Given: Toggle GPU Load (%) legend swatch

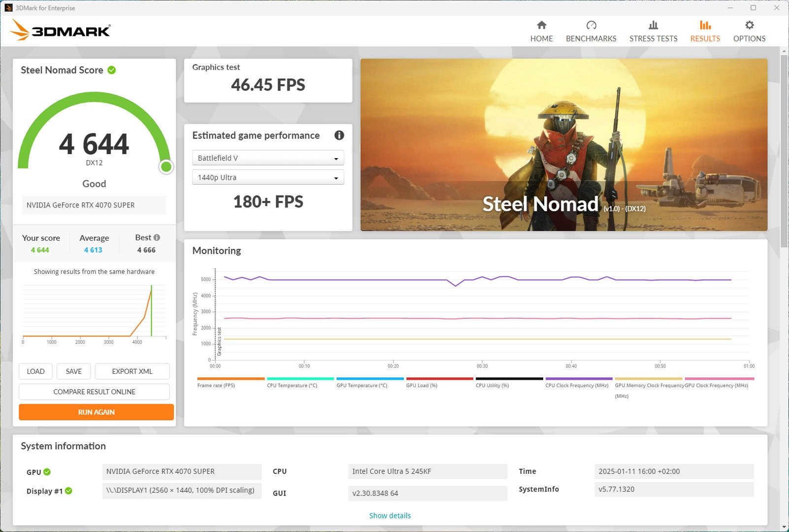Looking at the screenshot, I should [x=439, y=379].
